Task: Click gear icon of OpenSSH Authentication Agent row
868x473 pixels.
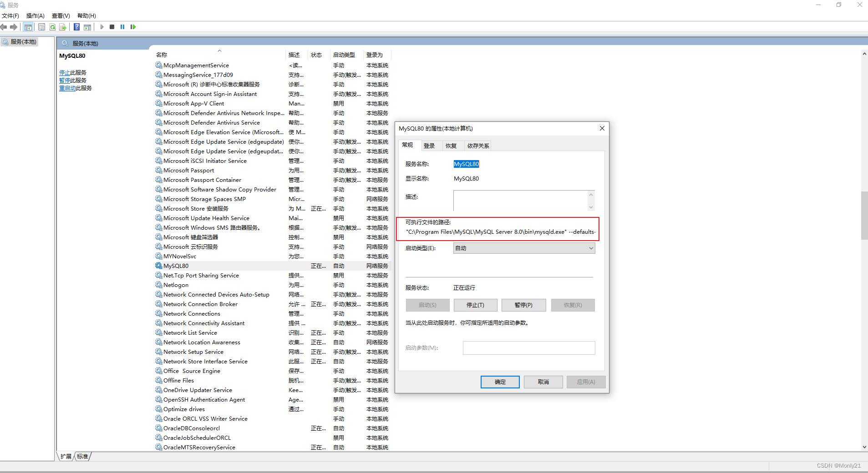Action: (x=158, y=399)
